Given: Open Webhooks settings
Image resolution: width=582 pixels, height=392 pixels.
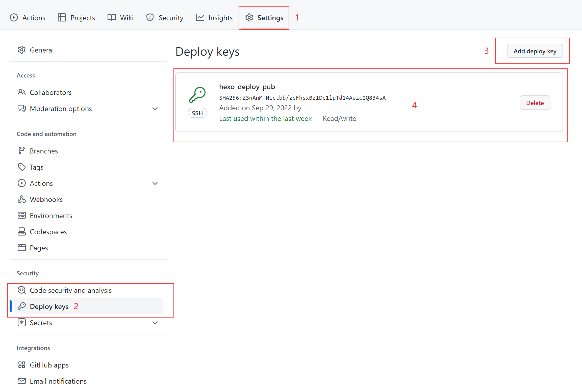Looking at the screenshot, I should click(x=88, y=199).
